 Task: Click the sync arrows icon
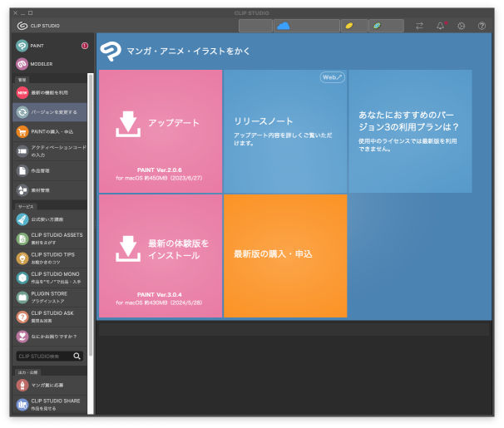(x=419, y=26)
